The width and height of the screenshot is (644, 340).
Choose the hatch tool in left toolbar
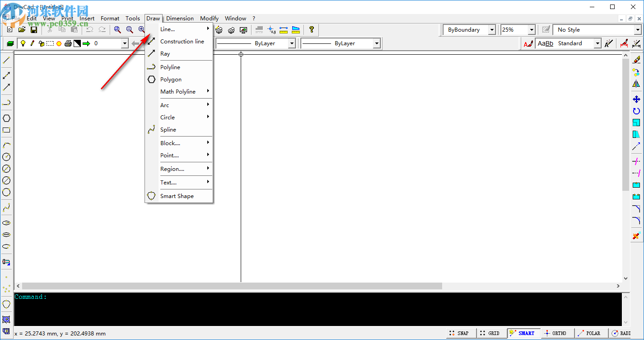click(x=6, y=319)
